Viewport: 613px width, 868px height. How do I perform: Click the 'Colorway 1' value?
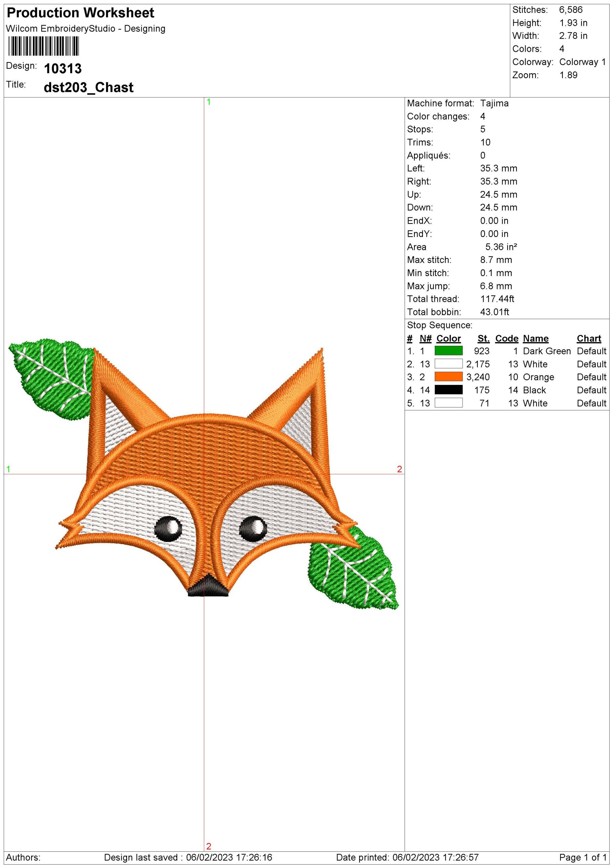tap(583, 62)
